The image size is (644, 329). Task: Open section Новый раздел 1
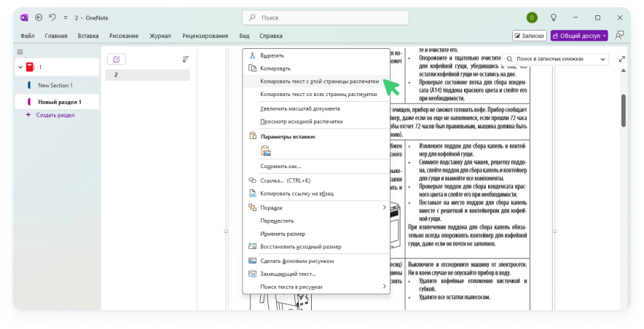[x=57, y=102]
